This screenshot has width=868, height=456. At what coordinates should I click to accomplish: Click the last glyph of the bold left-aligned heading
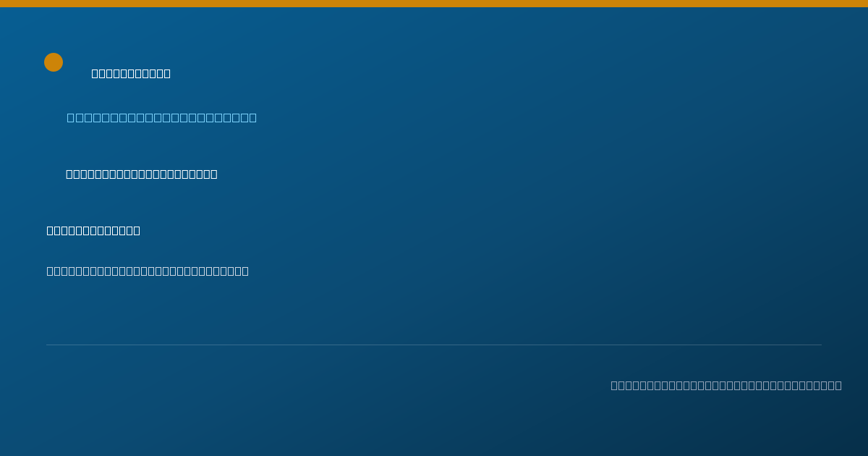coord(137,230)
